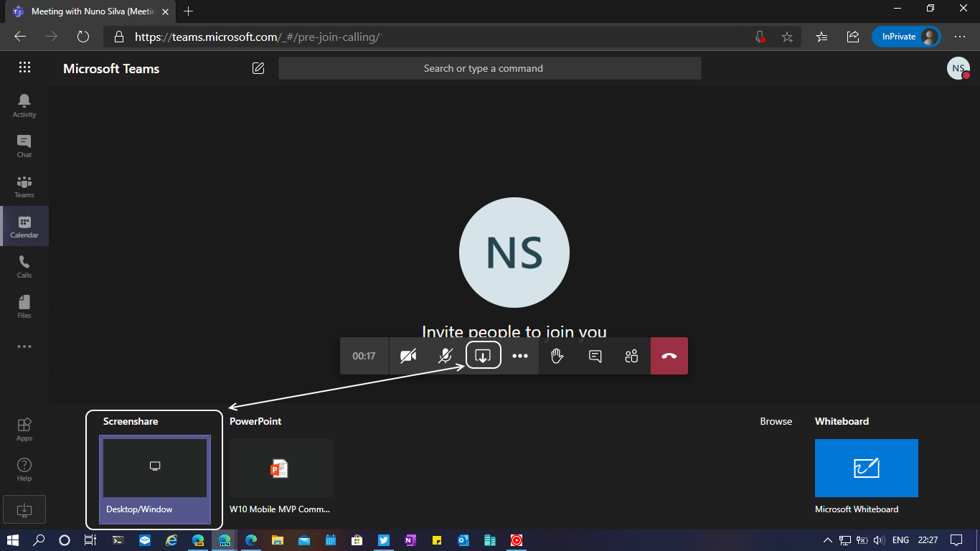The image size is (980, 551).
Task: Open Calls in the Teams sidebar
Action: click(24, 266)
